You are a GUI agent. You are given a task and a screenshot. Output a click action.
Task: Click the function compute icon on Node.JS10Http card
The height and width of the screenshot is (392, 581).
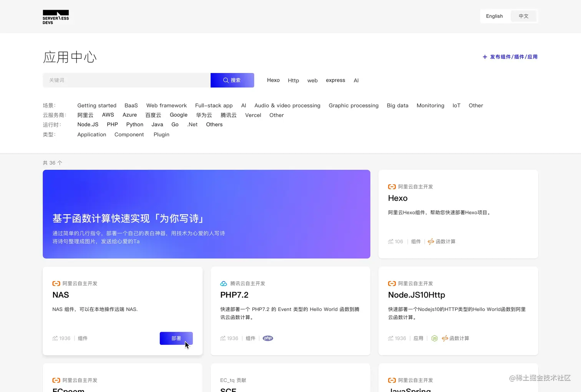pyautogui.click(x=445, y=338)
